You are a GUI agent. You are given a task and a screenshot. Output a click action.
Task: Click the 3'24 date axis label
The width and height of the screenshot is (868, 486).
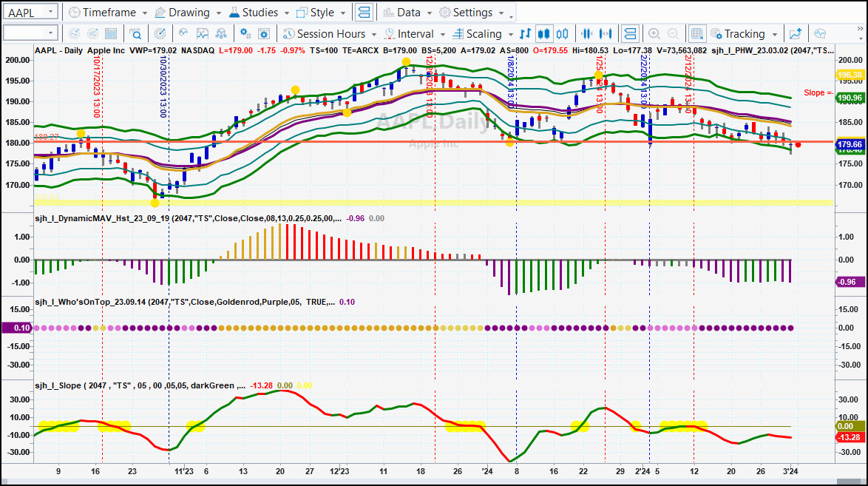pos(790,472)
